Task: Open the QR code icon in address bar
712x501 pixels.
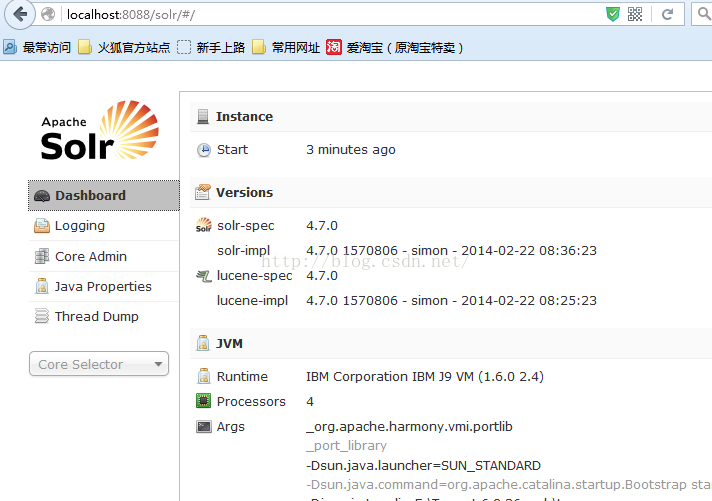Action: click(635, 15)
